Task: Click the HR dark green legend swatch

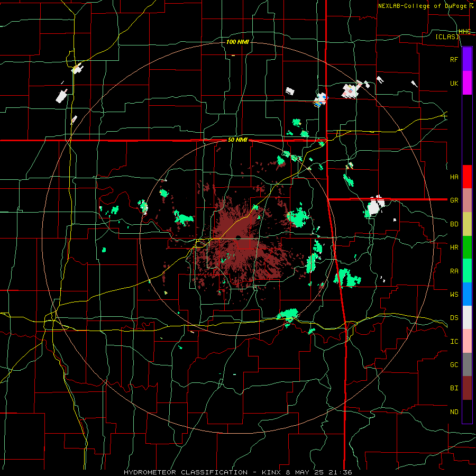Action: pyautogui.click(x=467, y=247)
